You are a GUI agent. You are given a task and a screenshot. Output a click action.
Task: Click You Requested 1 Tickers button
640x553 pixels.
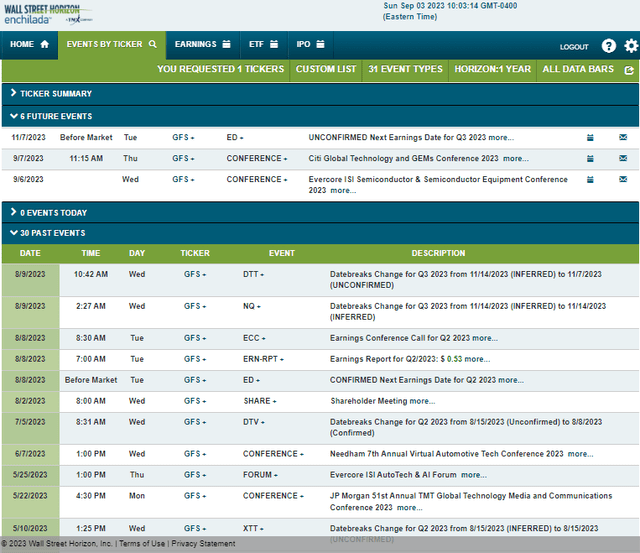pyautogui.click(x=220, y=69)
